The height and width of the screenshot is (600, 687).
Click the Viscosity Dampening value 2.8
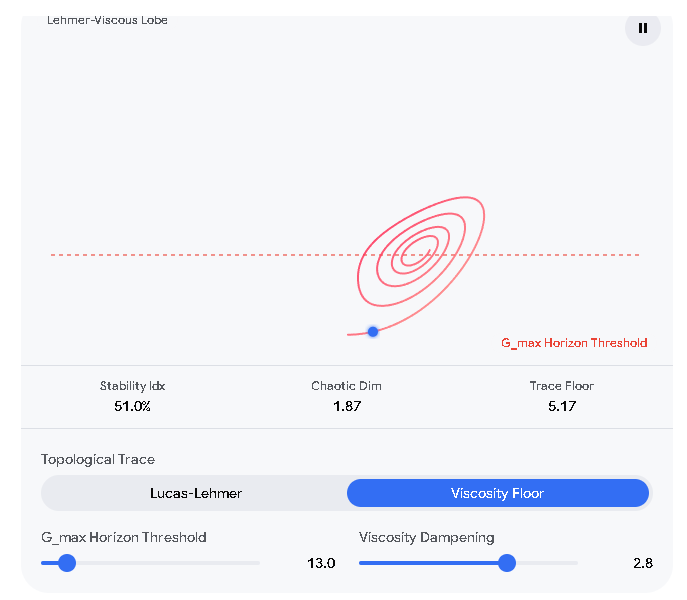coord(643,563)
